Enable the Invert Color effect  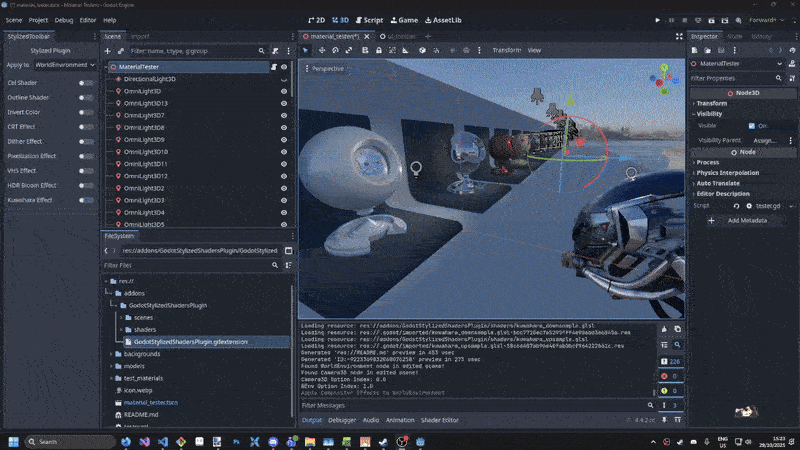click(87, 112)
